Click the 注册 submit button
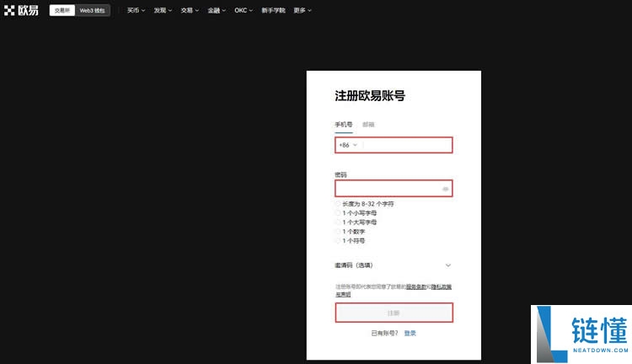 click(x=394, y=313)
